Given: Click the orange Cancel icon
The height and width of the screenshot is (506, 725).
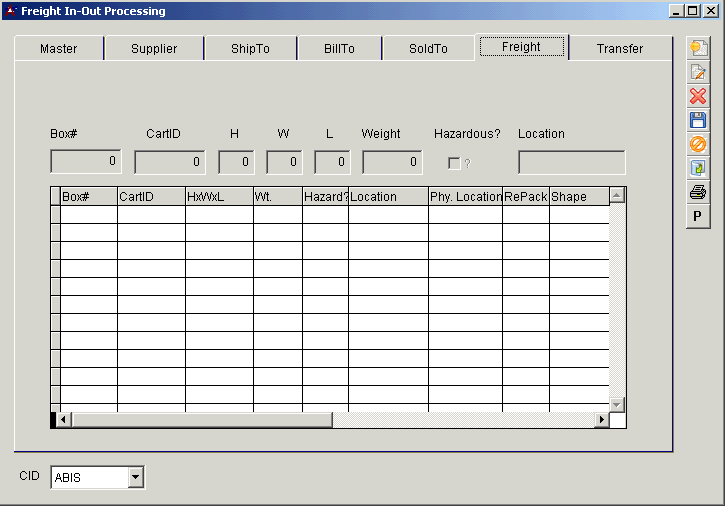Looking at the screenshot, I should click(x=698, y=144).
